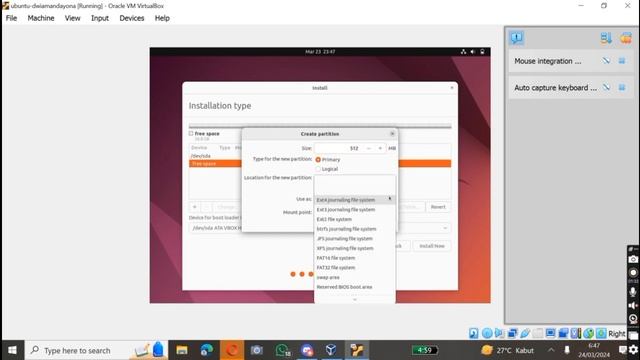Viewport: 640px width, 360px height.
Task: Close the Create partition dialog
Action: [392, 134]
